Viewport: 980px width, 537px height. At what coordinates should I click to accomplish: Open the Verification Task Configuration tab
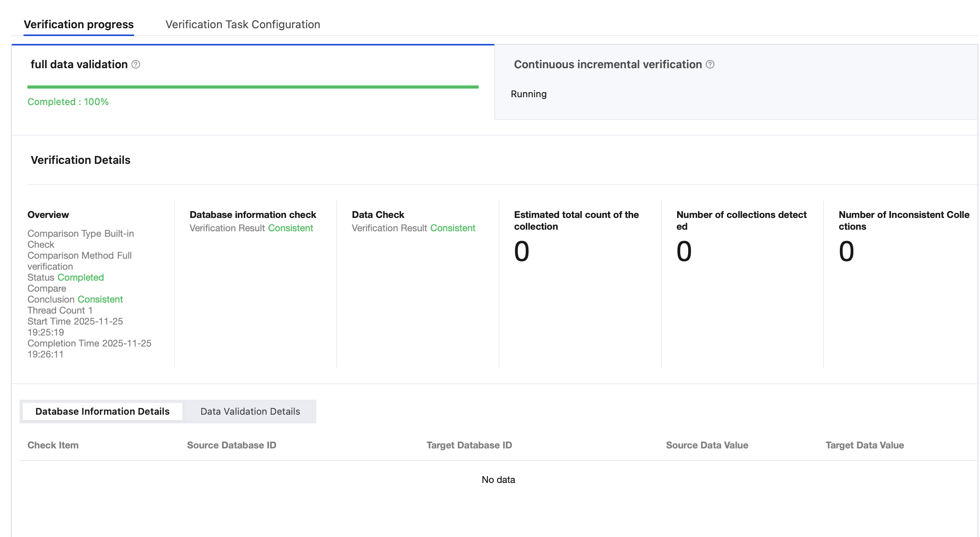point(242,24)
